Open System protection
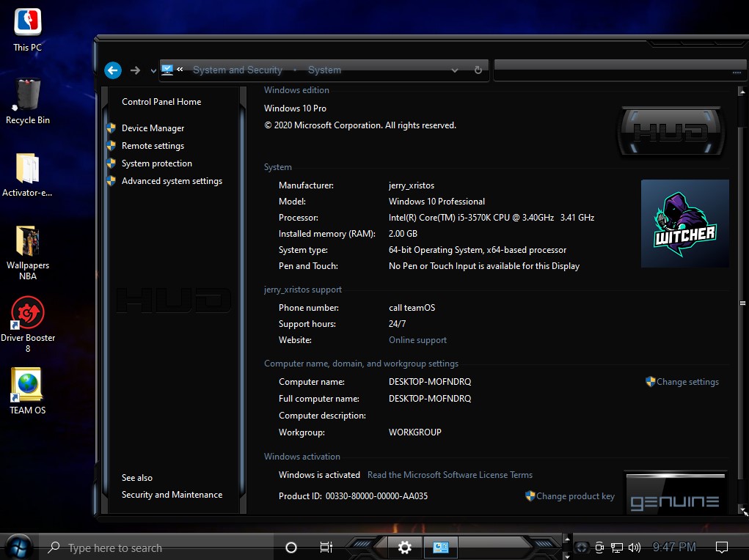The width and height of the screenshot is (749, 560). tap(157, 163)
